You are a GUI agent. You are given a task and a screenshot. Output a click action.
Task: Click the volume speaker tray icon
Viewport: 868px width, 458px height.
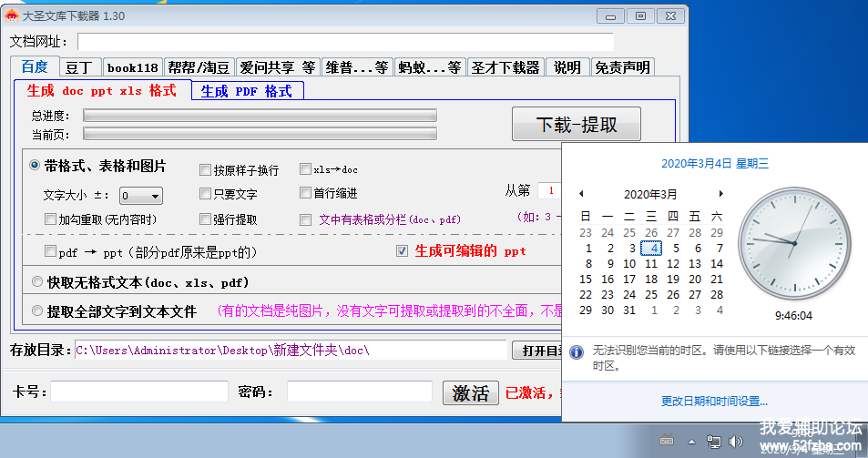736,441
